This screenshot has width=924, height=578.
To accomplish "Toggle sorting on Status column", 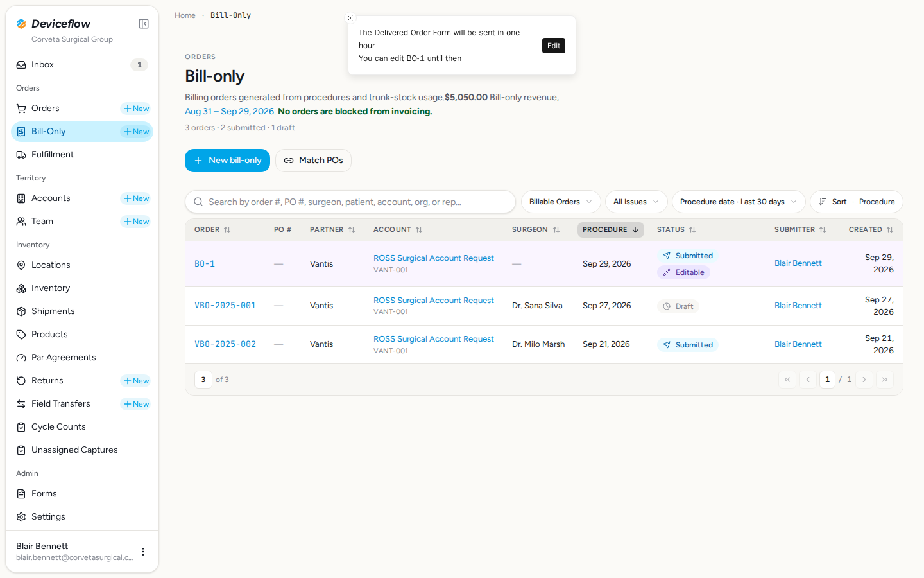I will pyautogui.click(x=676, y=230).
